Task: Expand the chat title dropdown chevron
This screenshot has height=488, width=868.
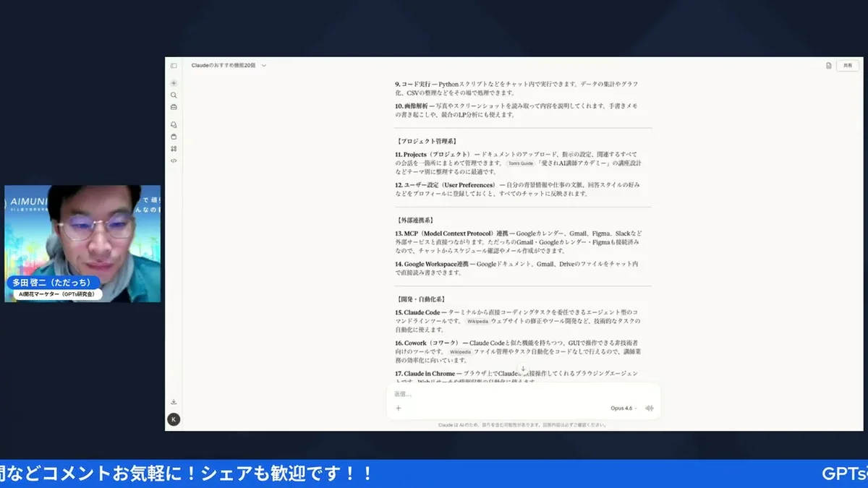Action: pyautogui.click(x=263, y=65)
